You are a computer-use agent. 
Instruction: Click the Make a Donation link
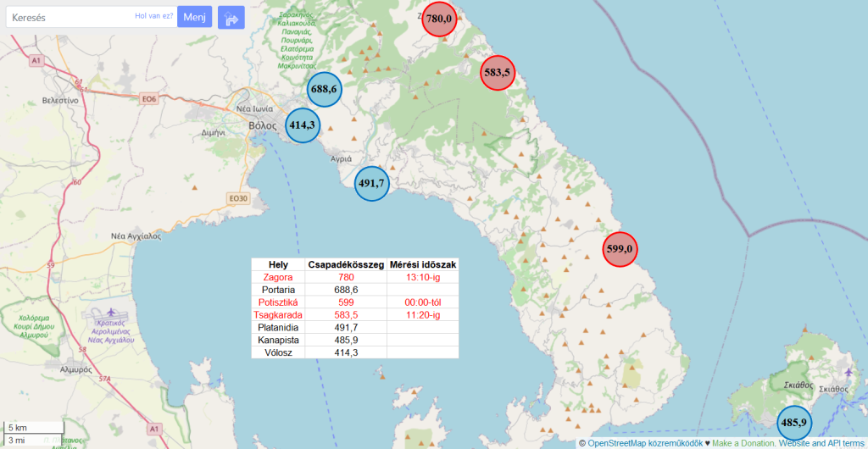(743, 443)
